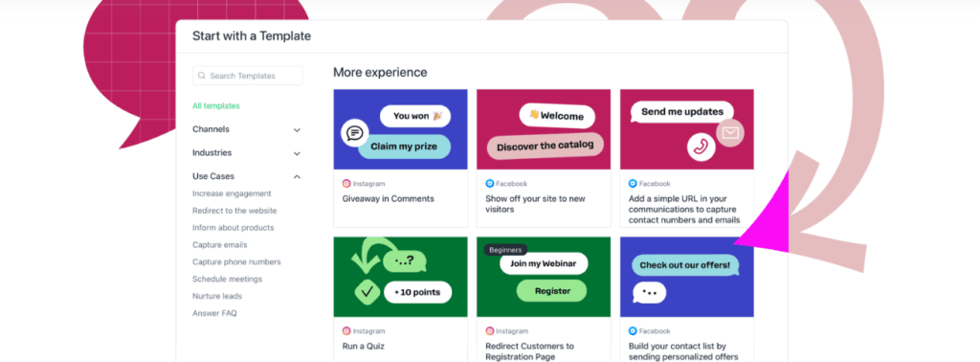The image size is (980, 362).
Task: Open Schedule meetings use case filter
Action: pos(228,279)
